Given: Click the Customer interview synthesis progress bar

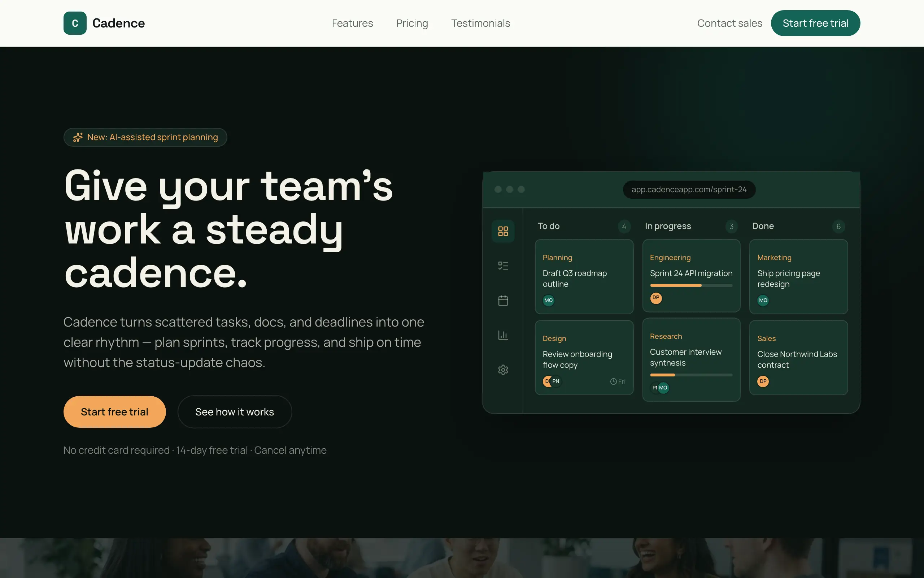Looking at the screenshot, I should click(691, 375).
